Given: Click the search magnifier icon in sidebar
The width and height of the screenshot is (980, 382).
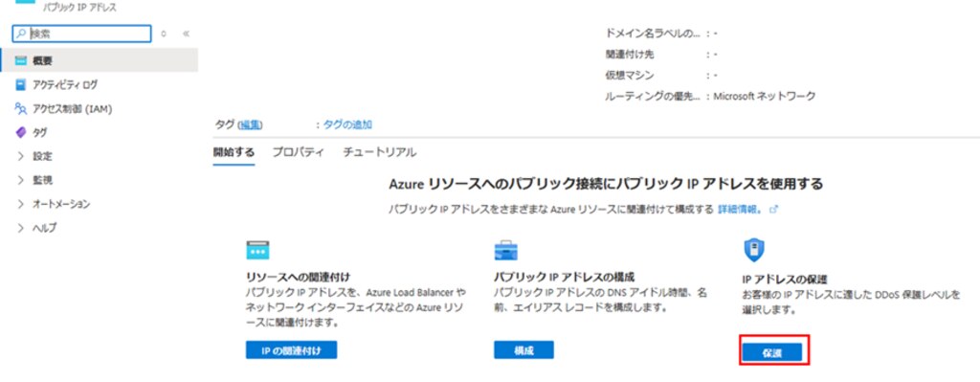Looking at the screenshot, I should 22,34.
